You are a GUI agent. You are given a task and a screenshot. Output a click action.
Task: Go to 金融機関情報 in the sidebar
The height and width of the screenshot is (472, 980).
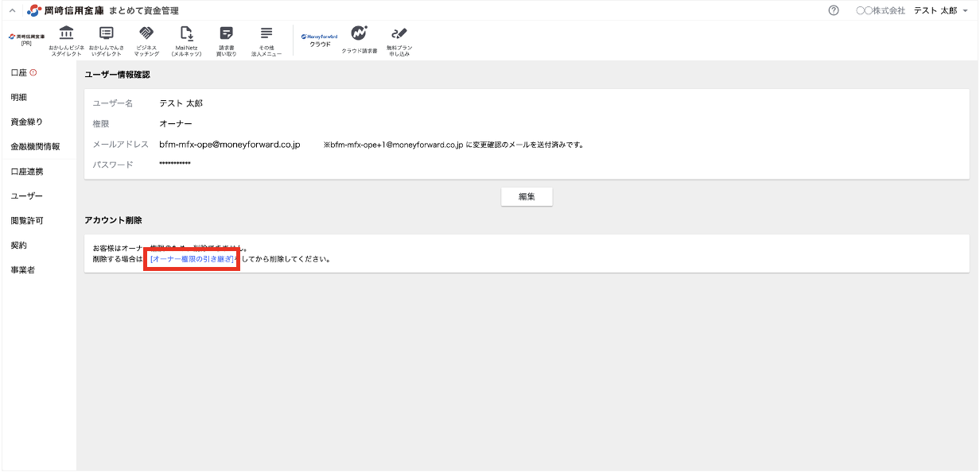point(35,146)
